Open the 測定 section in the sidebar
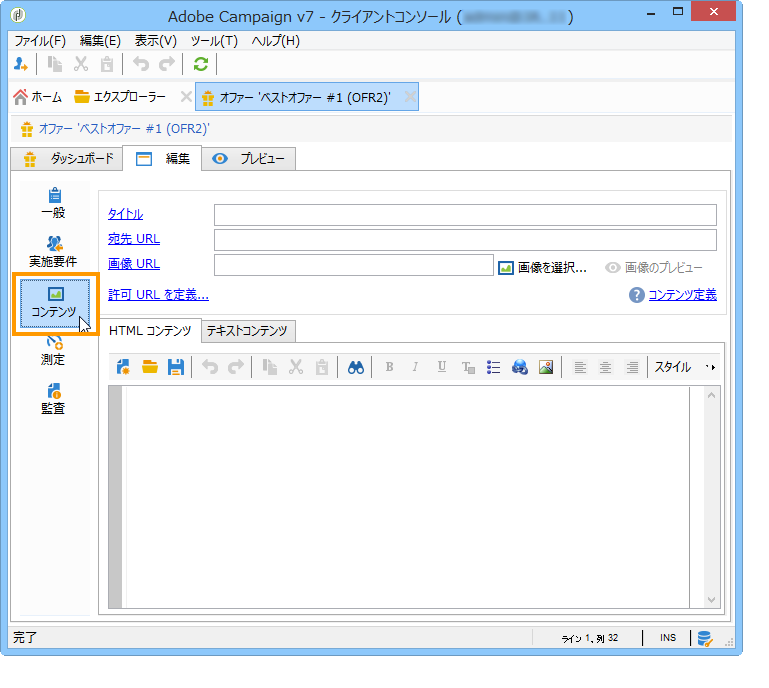This screenshot has width=769, height=688. (x=53, y=350)
